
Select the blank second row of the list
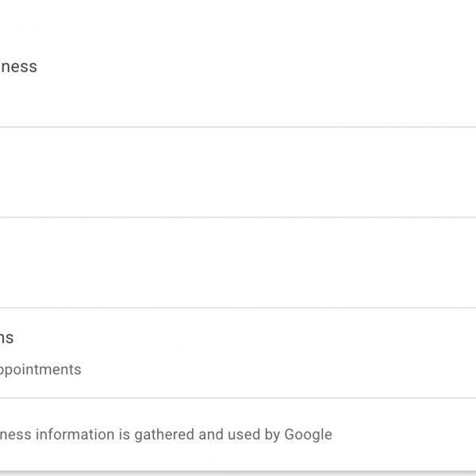[238, 172]
